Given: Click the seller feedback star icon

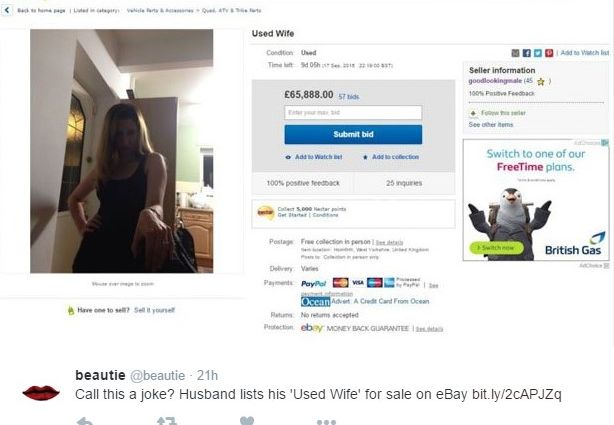Looking at the screenshot, I should (x=541, y=81).
